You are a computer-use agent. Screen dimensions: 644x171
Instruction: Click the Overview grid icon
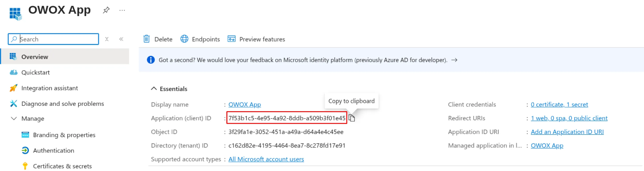pyautogui.click(x=13, y=57)
